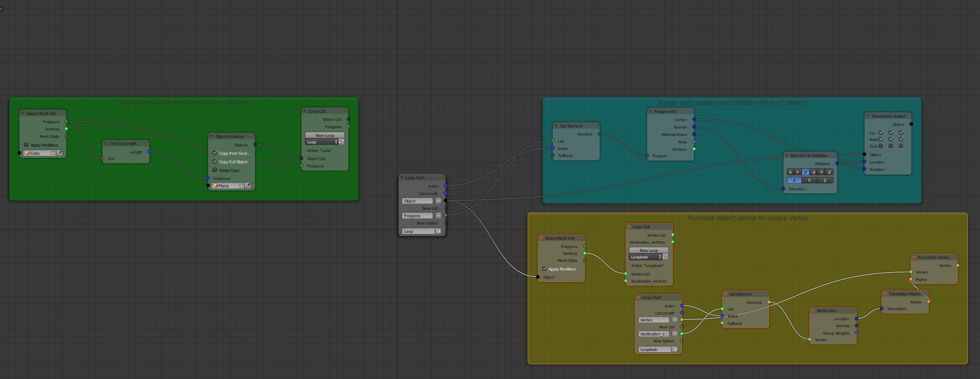Click New Loop above the Loopbwb dropdown
980x379 pixels.
649,250
